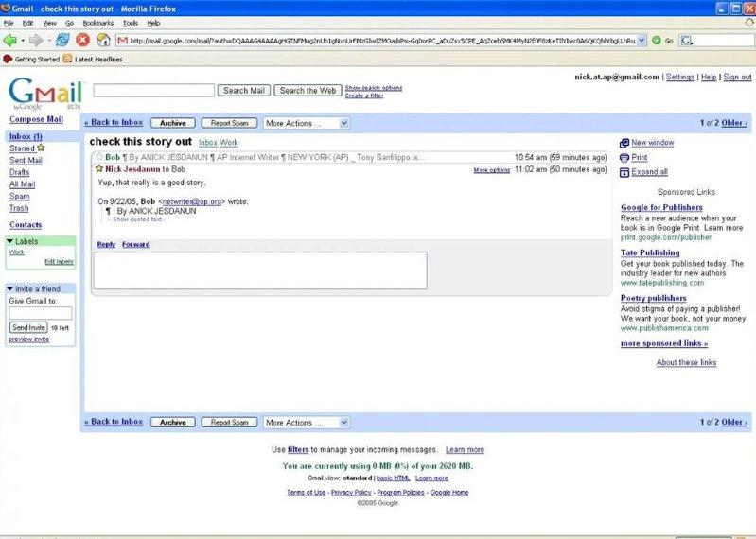The width and height of the screenshot is (756, 539).
Task: Click the Firefox Reload toolbar icon
Action: pyautogui.click(x=62, y=40)
